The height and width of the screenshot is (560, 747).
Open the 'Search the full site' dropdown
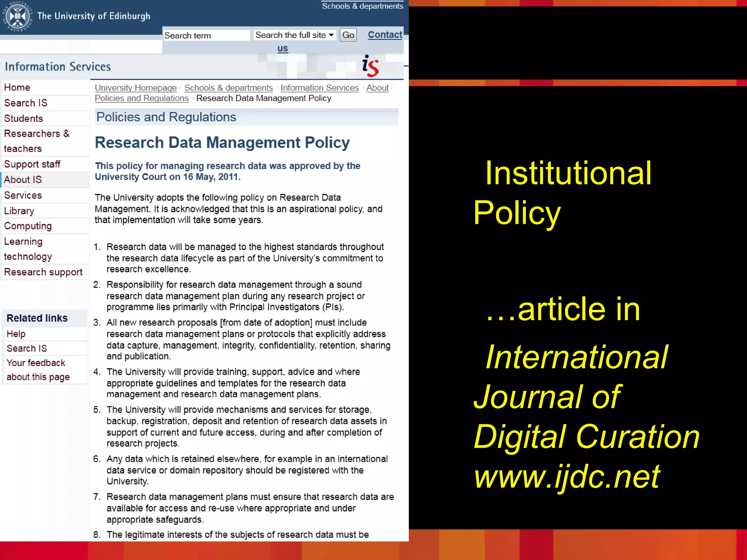294,35
